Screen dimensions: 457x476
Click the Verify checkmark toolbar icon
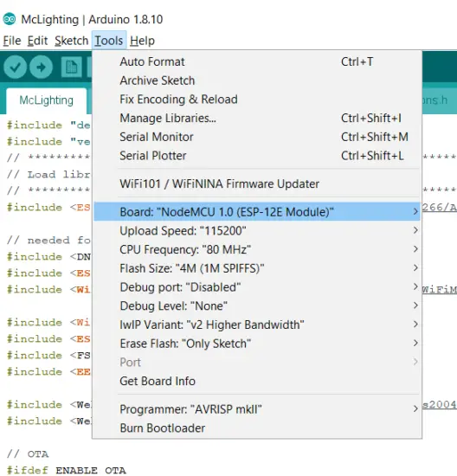tap(16, 68)
